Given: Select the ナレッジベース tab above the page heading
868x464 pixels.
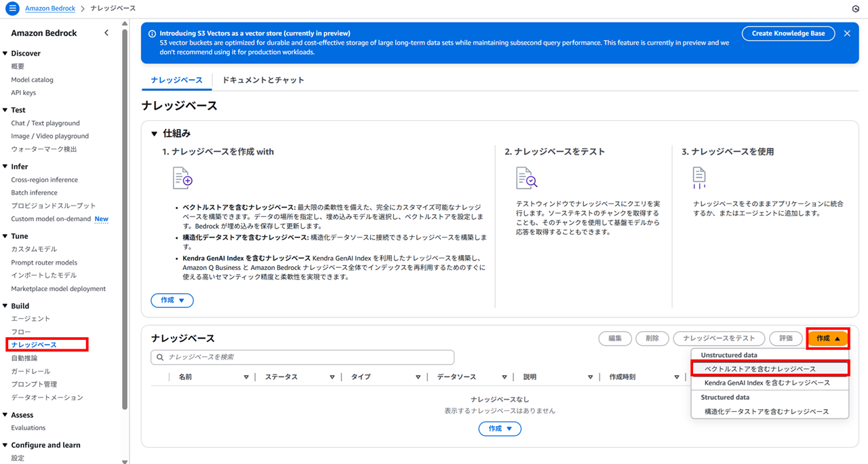Looking at the screenshot, I should coord(176,80).
